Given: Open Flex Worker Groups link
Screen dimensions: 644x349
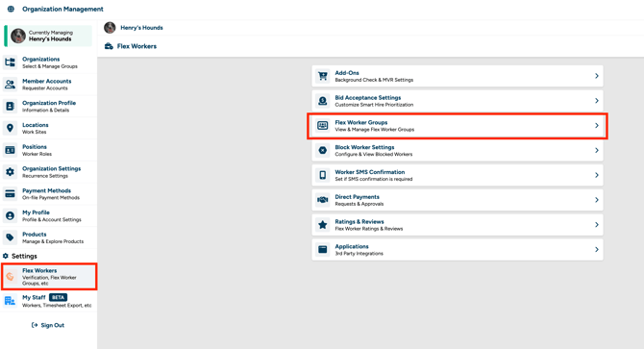Looking at the screenshot, I should 458,126.
